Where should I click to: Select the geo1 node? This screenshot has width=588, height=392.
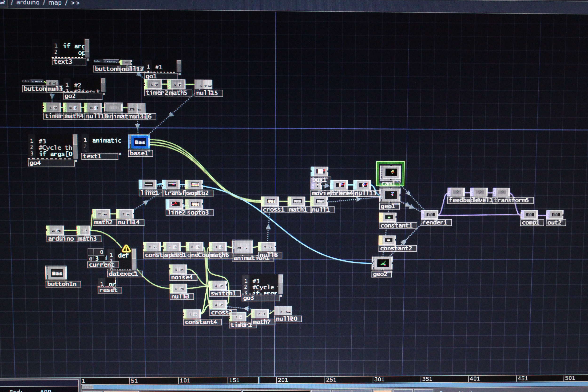(x=390, y=194)
